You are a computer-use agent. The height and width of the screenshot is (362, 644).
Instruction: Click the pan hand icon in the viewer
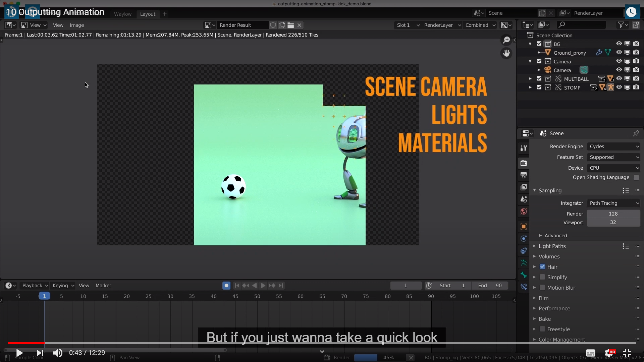(x=506, y=53)
